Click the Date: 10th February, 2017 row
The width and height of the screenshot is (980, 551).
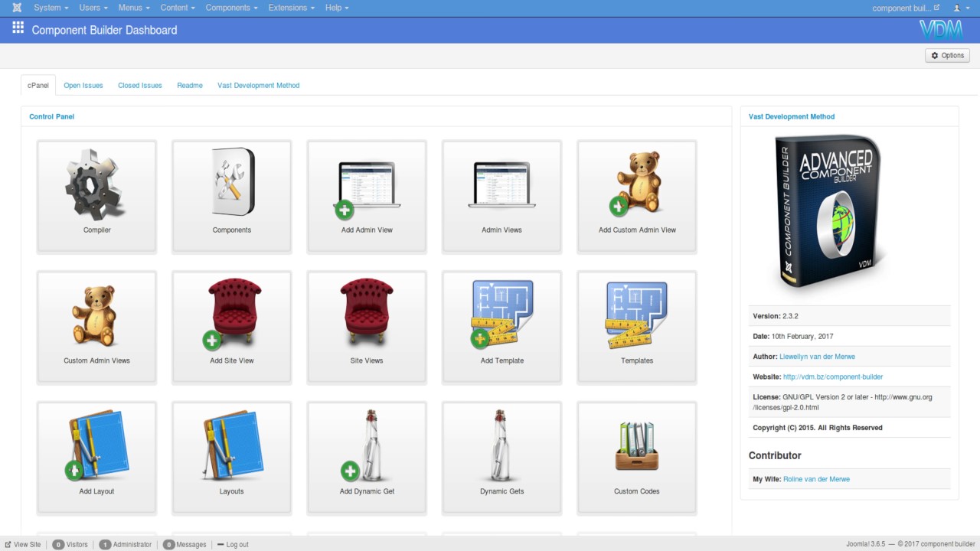[850, 336]
